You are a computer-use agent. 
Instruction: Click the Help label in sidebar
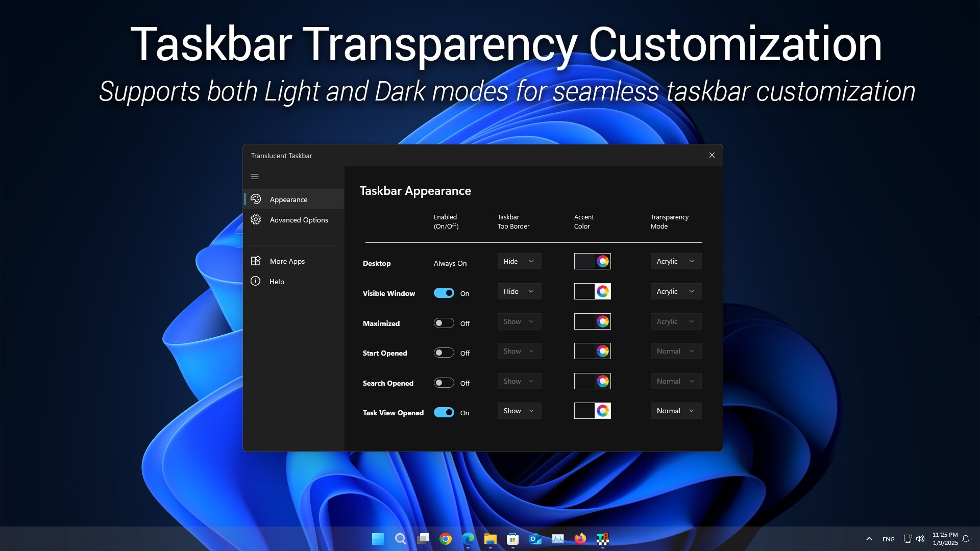[x=277, y=282]
